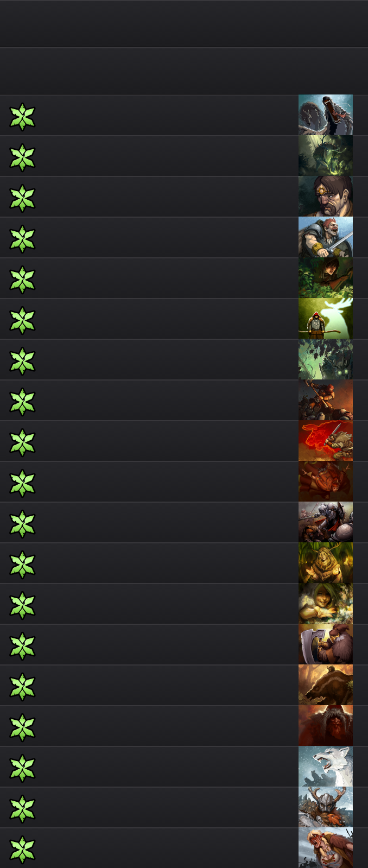Select the leaf icon in the horned-helmet viking row
This screenshot has height=868, width=368.
click(22, 809)
